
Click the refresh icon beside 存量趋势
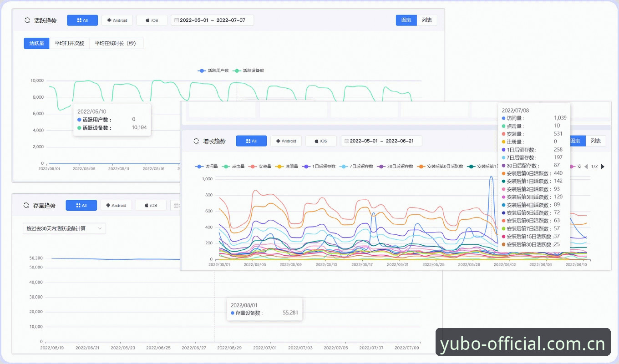[26, 205]
